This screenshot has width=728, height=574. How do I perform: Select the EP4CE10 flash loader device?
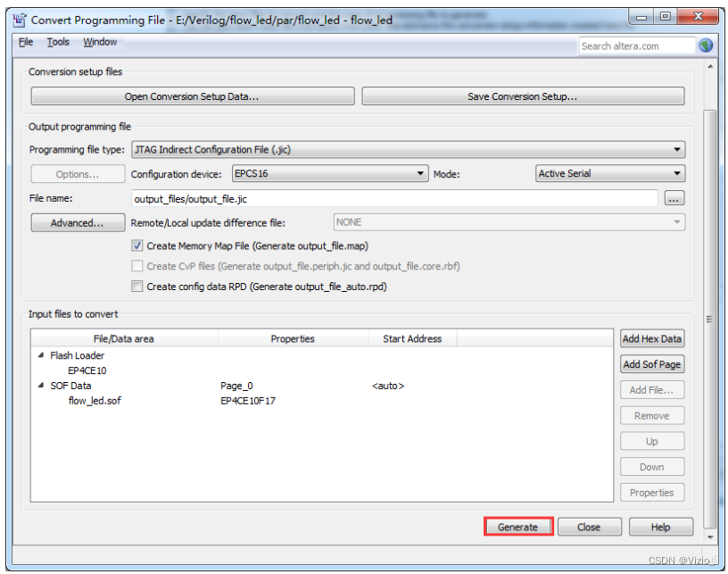point(87,370)
